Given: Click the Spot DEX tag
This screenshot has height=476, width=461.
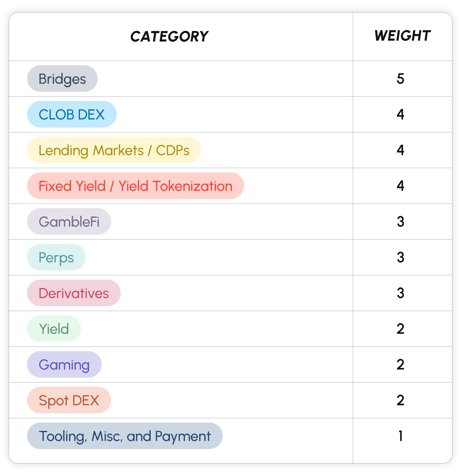Looking at the screenshot, I should tap(69, 400).
